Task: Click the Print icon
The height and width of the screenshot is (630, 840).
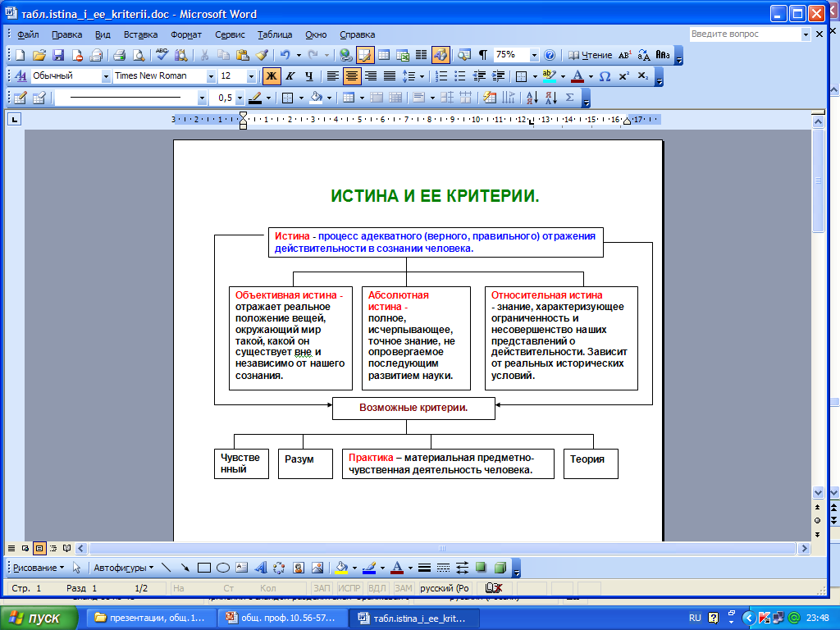Action: click(119, 55)
